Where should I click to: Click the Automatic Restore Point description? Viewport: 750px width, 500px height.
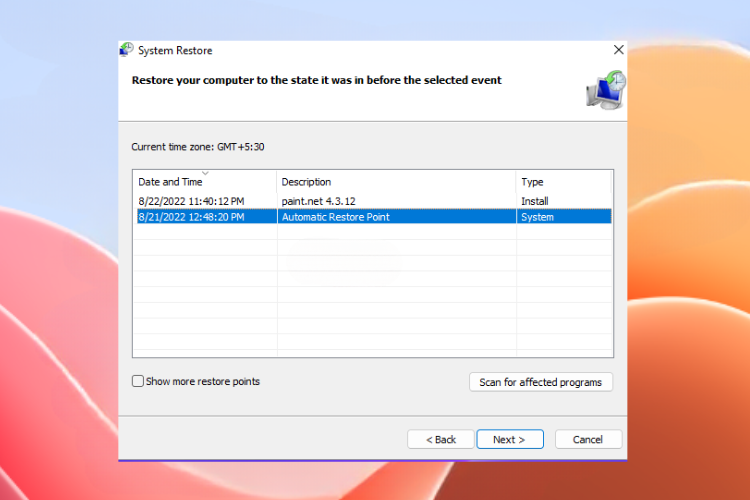coord(336,217)
